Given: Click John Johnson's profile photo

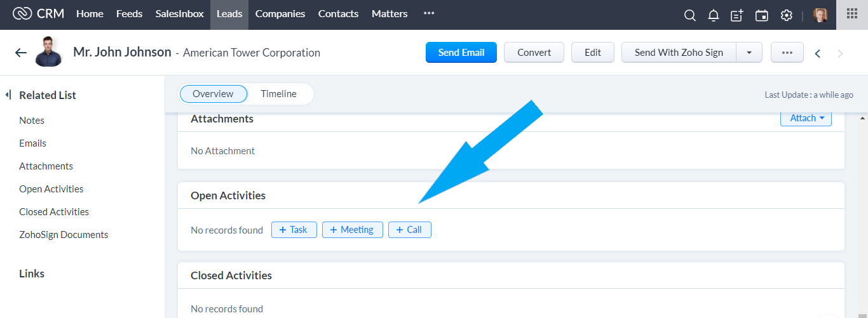Looking at the screenshot, I should click(49, 52).
